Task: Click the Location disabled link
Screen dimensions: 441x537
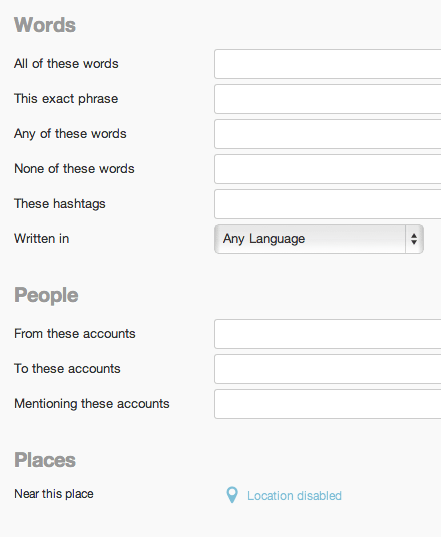Action: (294, 496)
